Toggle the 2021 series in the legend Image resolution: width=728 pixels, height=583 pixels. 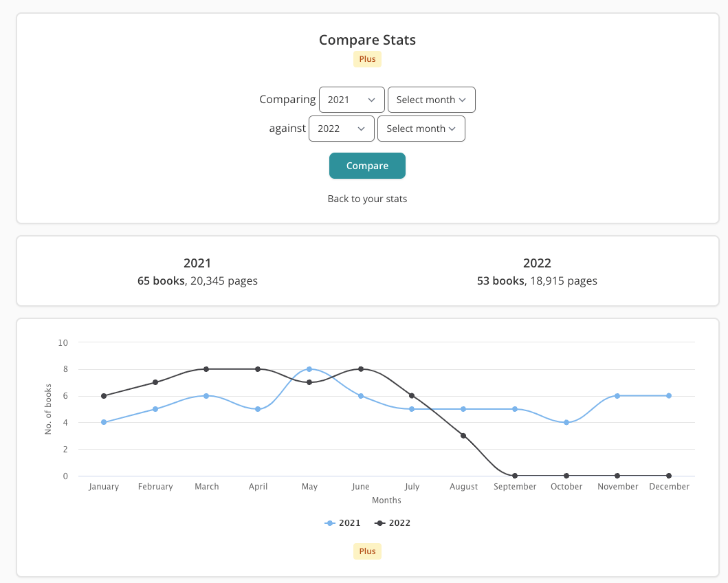[342, 523]
